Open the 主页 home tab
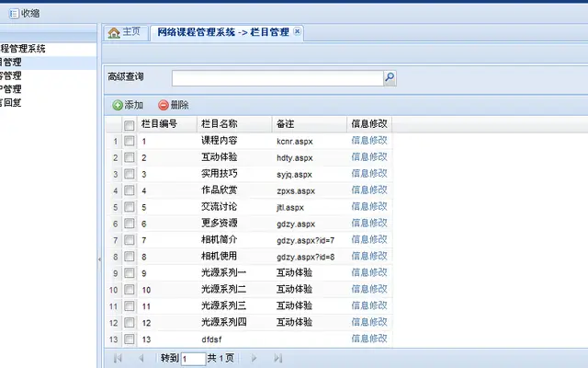 (x=124, y=32)
